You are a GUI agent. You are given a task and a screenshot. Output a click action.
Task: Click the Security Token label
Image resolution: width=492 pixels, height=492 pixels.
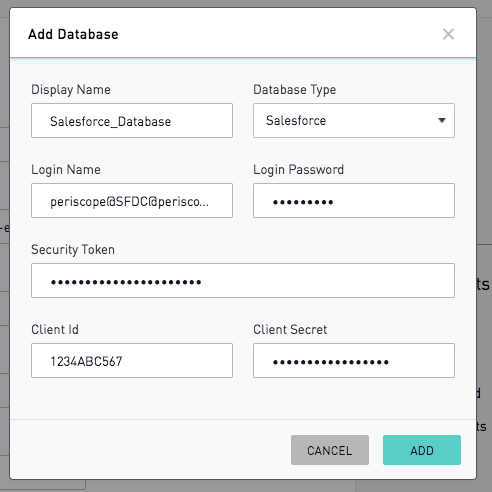[73, 250]
